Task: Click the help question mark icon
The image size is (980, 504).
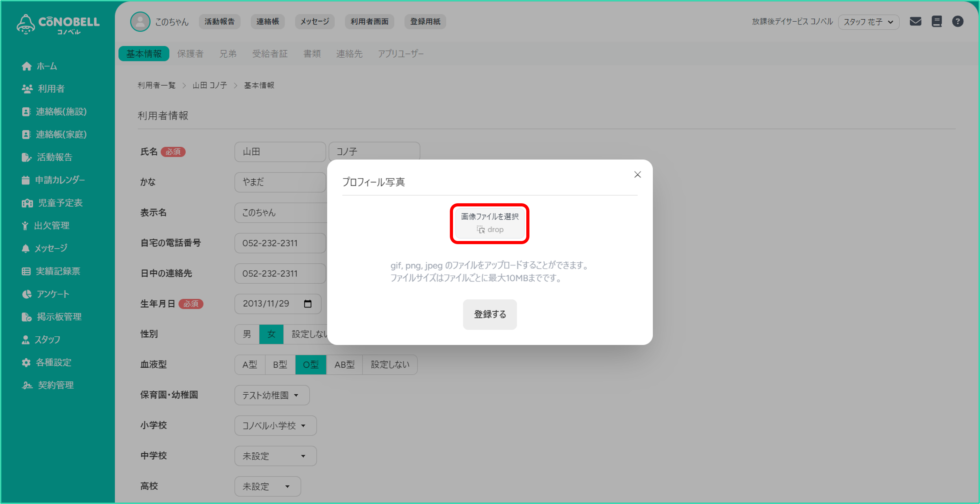Action: tap(958, 21)
